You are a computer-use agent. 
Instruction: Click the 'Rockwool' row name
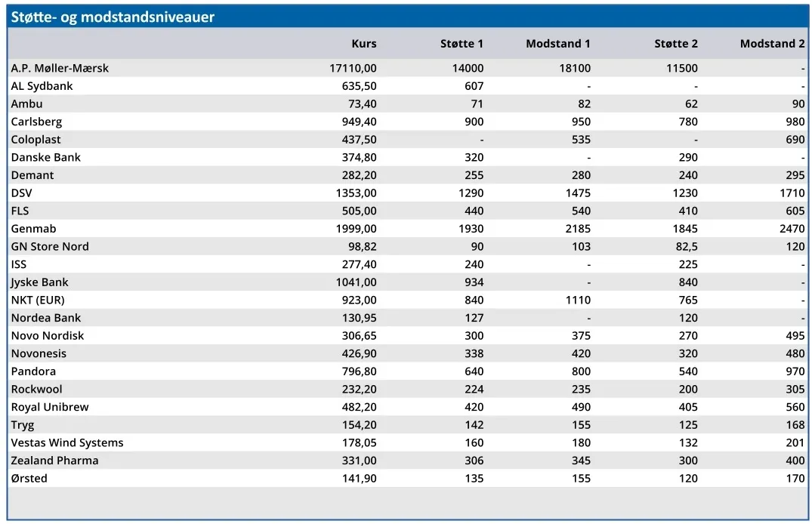(x=36, y=390)
